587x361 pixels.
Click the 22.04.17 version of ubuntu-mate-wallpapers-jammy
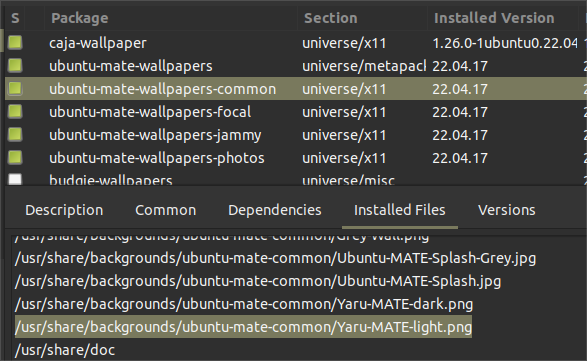(x=460, y=135)
